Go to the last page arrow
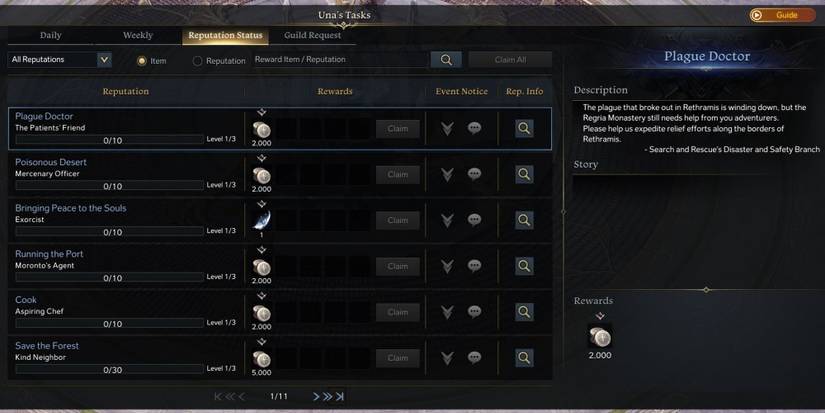The height and width of the screenshot is (413, 825). pos(340,396)
